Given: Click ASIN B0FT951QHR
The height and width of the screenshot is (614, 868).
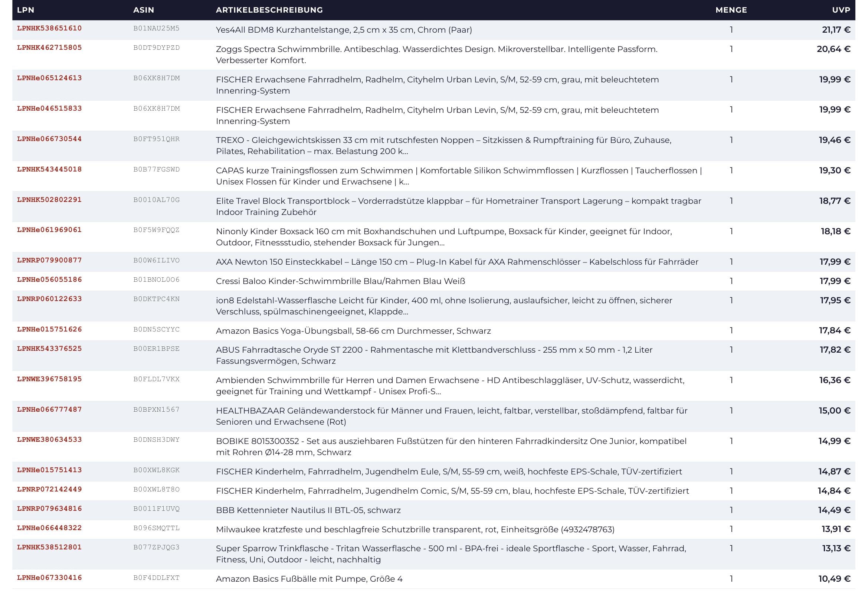Looking at the screenshot, I should [157, 139].
